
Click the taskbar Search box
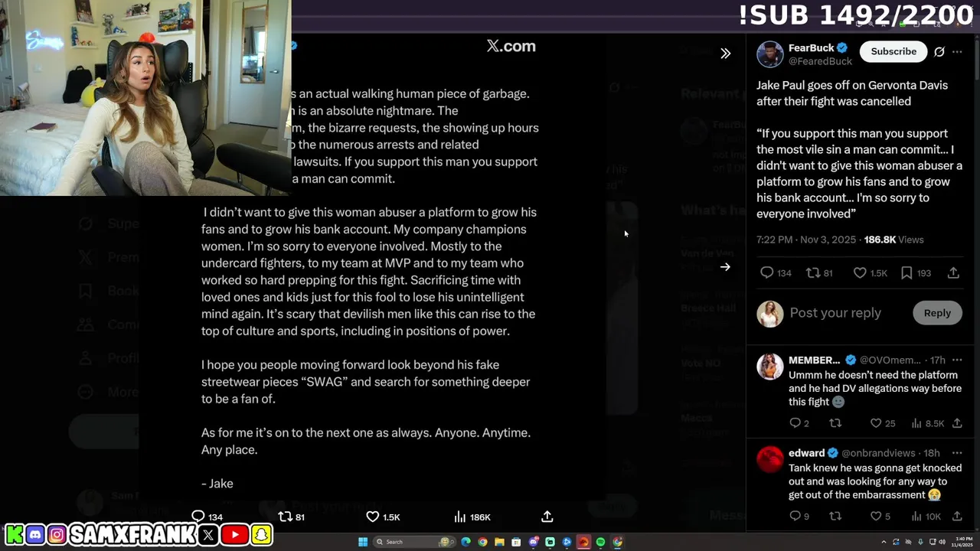[x=414, y=542]
